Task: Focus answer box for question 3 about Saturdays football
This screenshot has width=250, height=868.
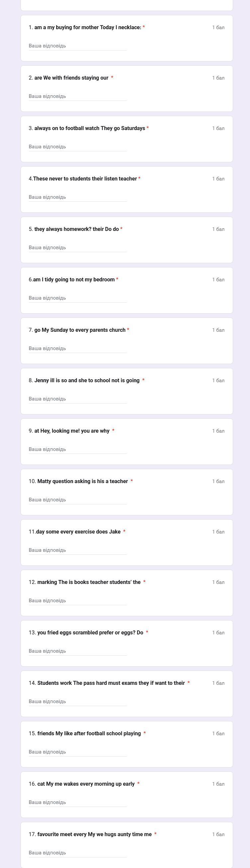Action: (78, 147)
